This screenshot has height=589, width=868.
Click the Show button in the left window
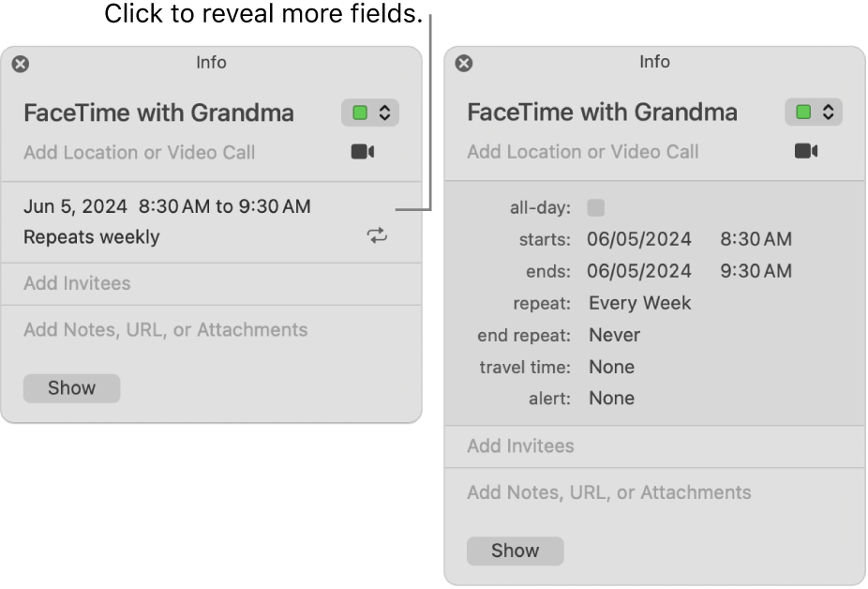(x=71, y=387)
